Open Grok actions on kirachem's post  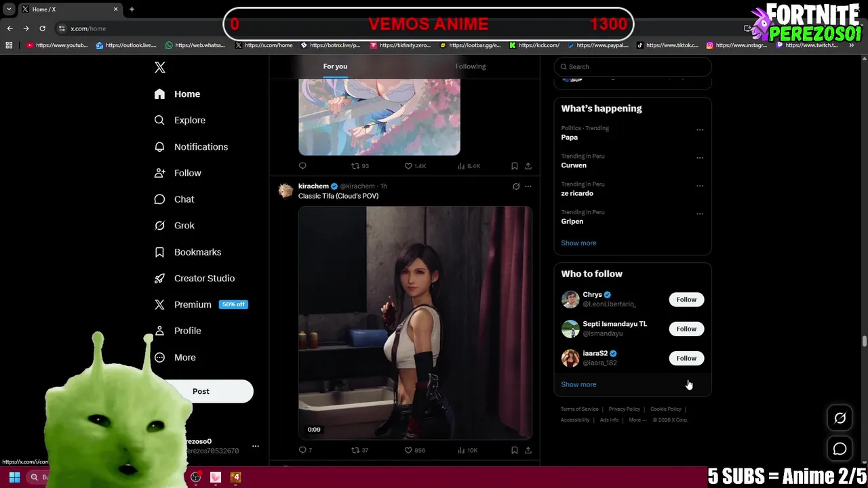tap(516, 186)
